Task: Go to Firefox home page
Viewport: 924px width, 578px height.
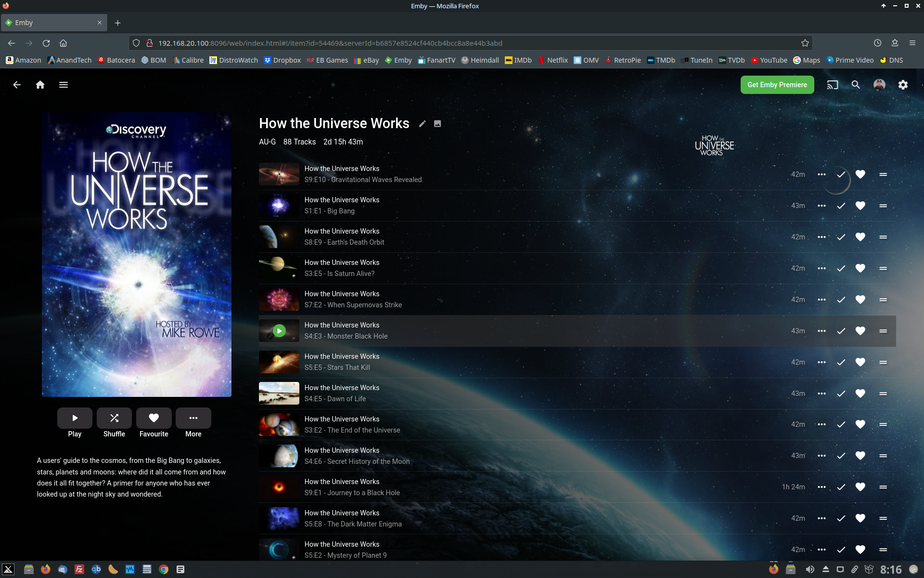Action: coord(63,43)
